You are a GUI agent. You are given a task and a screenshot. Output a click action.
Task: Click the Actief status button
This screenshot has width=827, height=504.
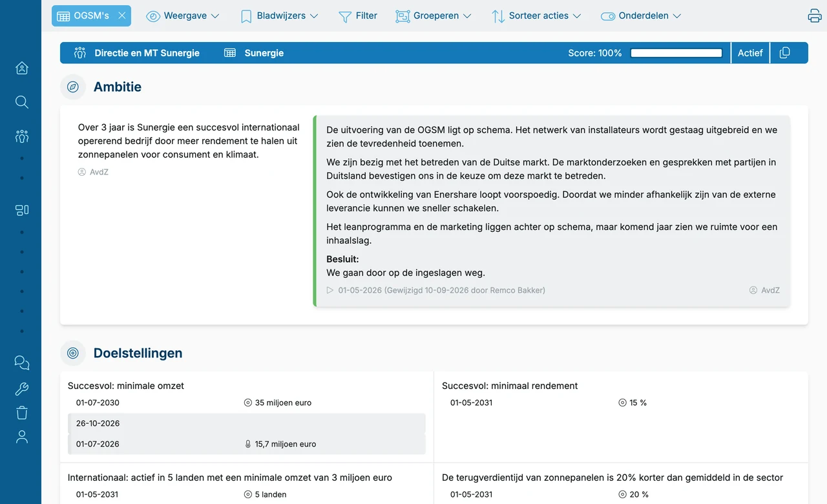(x=750, y=53)
